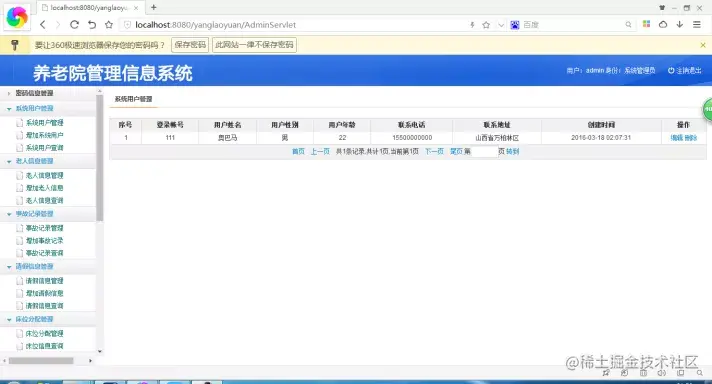Click the sidebar vertical scrollbar thumb
This screenshot has height=384, width=712.
[100, 159]
